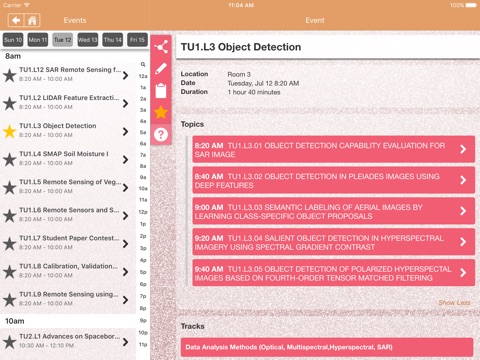The width and height of the screenshot is (480, 360).
Task: Open TU1.L5 Remote Sensing of Veg chevron
Action: [125, 187]
